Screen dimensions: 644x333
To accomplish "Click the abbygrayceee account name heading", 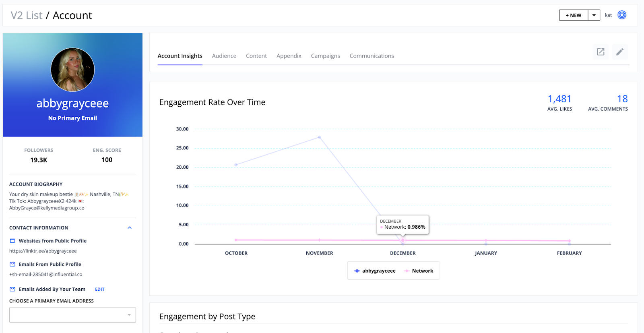I will coord(72,103).
